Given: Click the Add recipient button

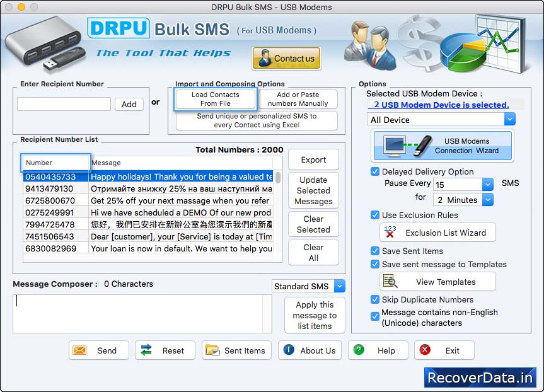Looking at the screenshot, I should (x=129, y=104).
